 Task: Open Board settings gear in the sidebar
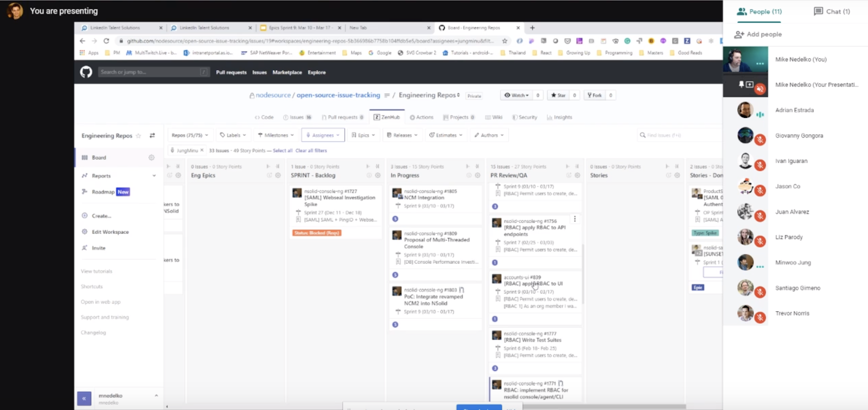click(x=151, y=157)
